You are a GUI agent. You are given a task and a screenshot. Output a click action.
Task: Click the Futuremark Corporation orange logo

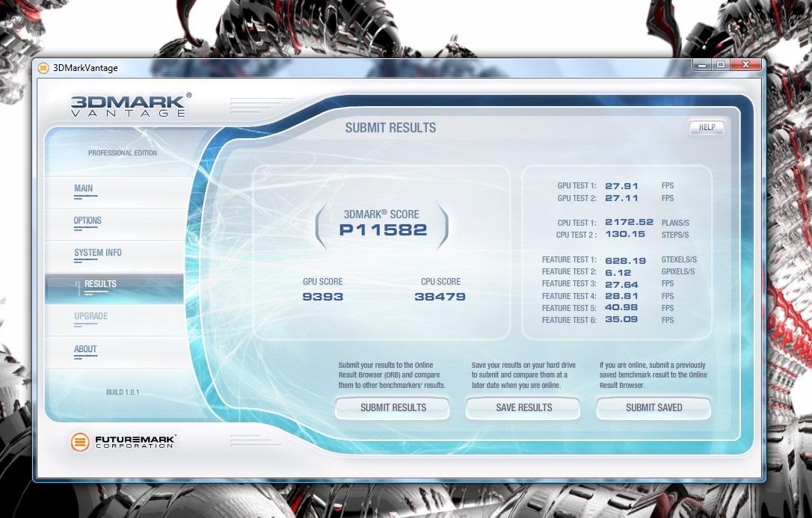pos(80,442)
